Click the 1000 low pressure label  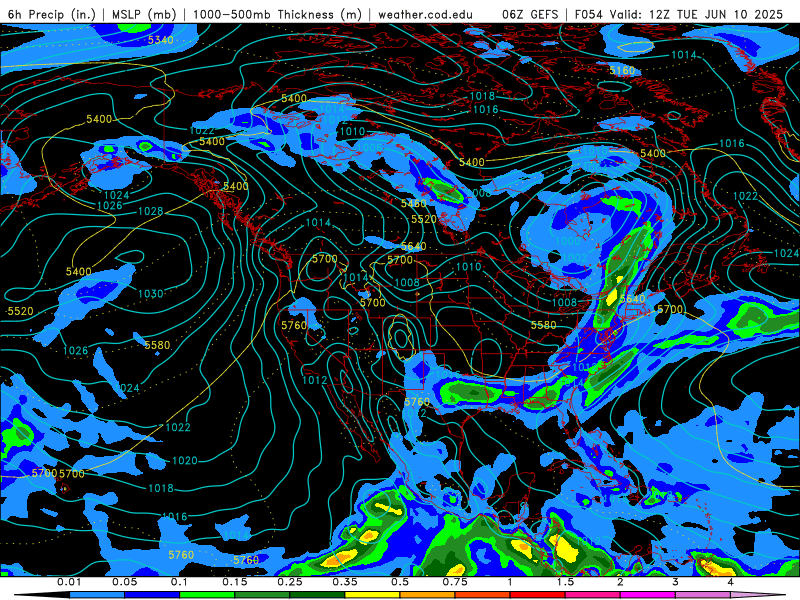click(x=567, y=241)
